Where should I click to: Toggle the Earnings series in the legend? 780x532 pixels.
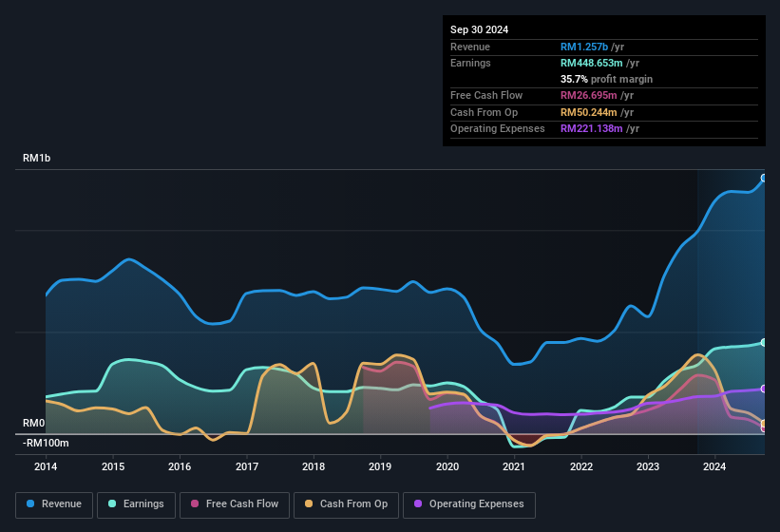(x=136, y=504)
